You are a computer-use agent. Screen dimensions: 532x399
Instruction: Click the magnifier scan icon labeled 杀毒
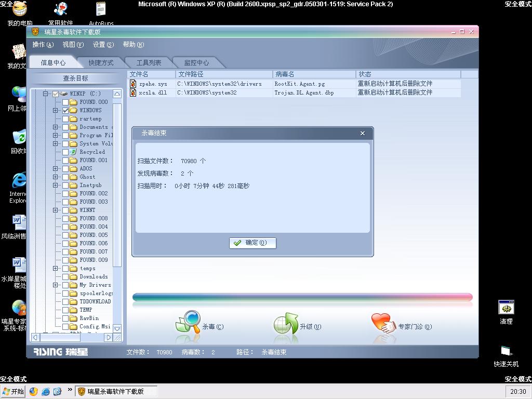188,322
